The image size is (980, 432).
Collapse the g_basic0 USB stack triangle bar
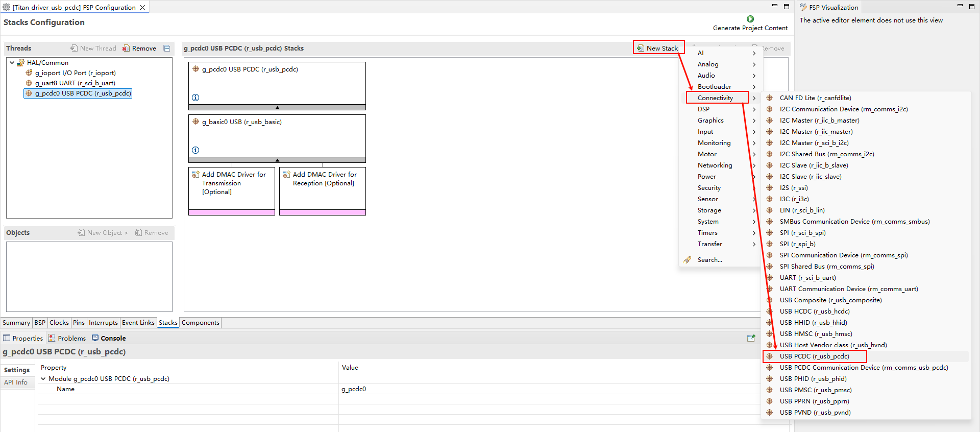tap(277, 160)
